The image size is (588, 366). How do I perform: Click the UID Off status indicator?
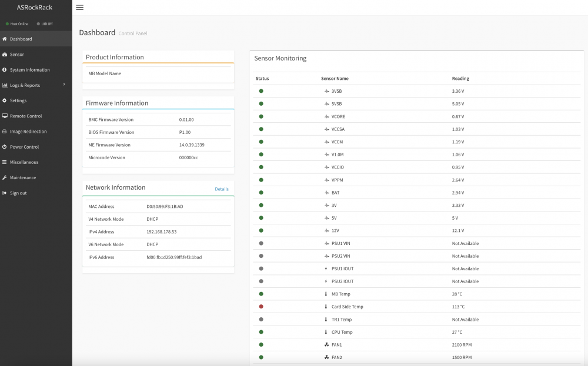click(45, 23)
